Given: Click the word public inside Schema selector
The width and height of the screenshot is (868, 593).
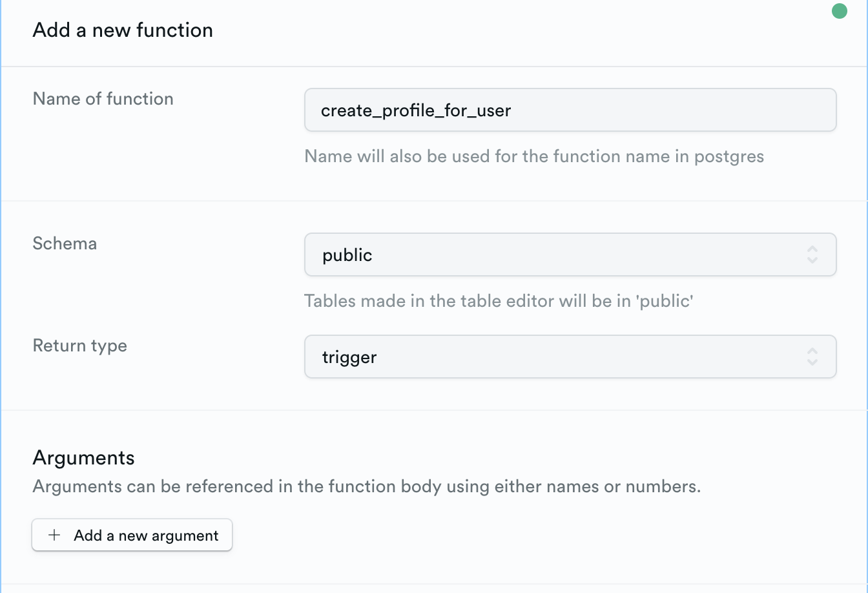Looking at the screenshot, I should 347,255.
